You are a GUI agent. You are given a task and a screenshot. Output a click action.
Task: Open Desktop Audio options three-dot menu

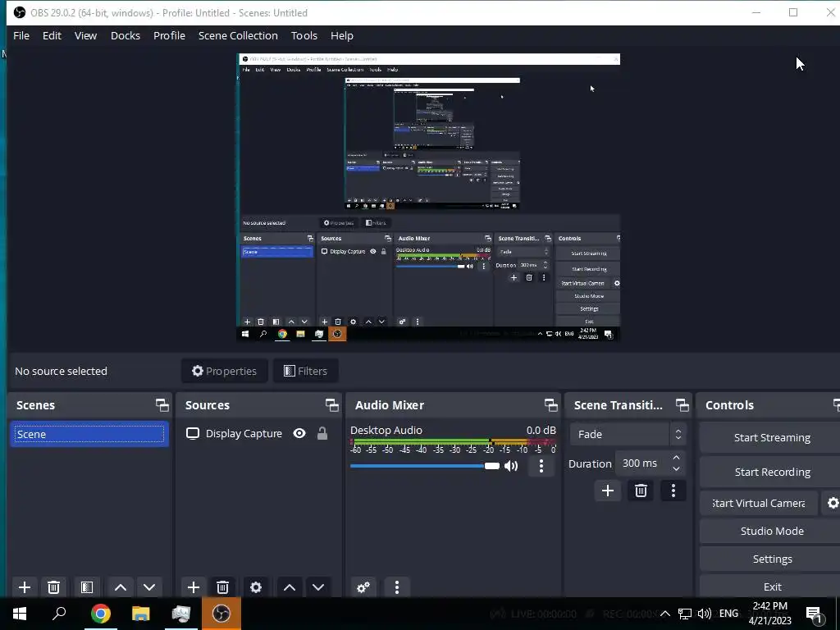click(x=541, y=466)
